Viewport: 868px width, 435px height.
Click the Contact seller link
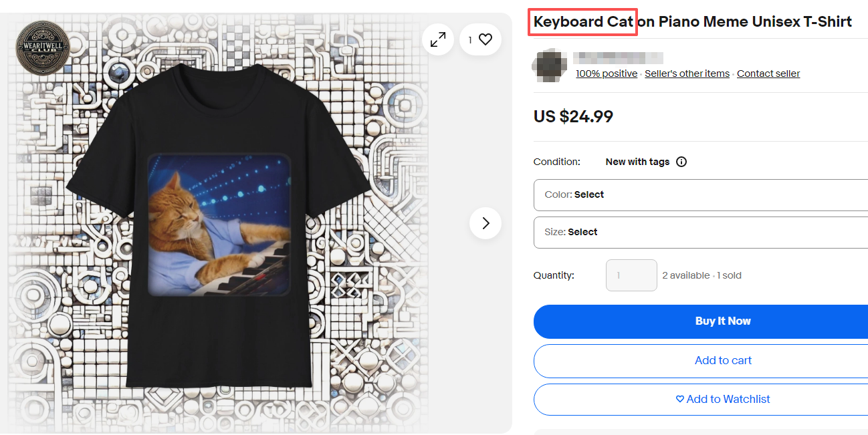click(768, 74)
